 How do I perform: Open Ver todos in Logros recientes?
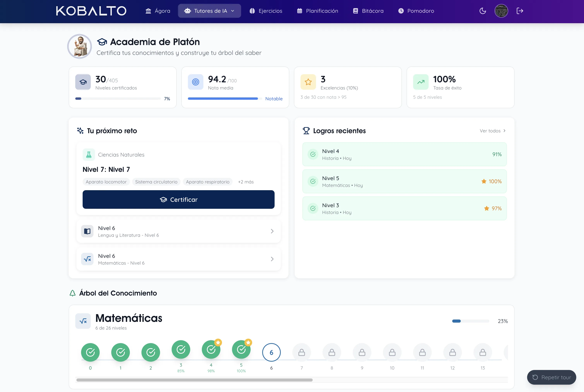pyautogui.click(x=492, y=131)
